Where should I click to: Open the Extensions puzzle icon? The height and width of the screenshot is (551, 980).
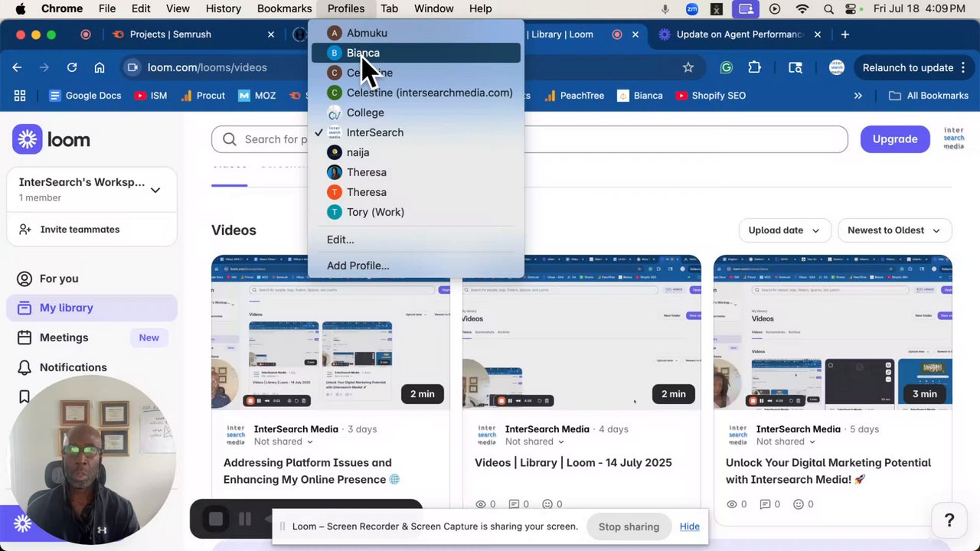point(754,67)
